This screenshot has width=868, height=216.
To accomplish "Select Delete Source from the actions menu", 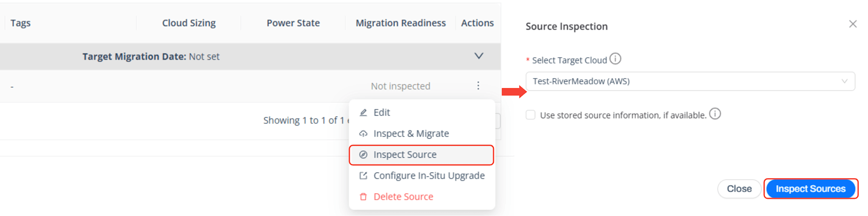I will click(421, 197).
